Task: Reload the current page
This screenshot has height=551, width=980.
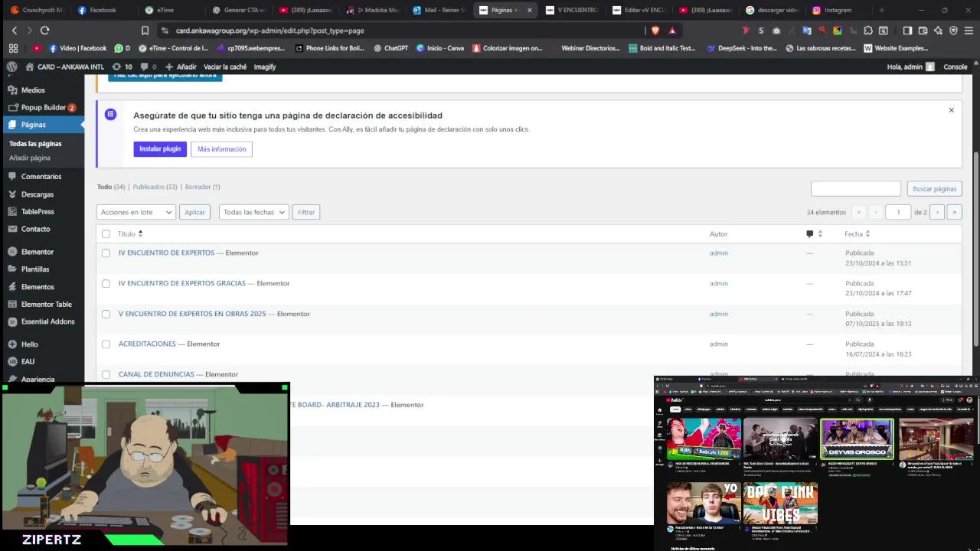Action: coord(44,31)
